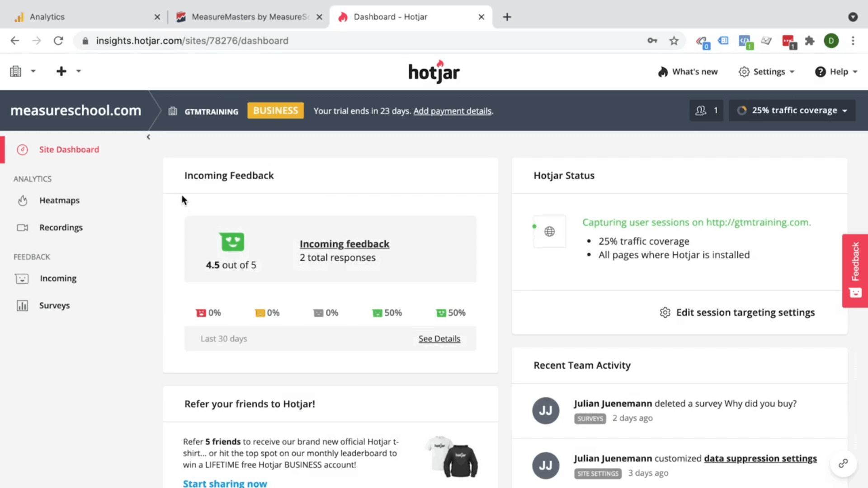Open the Feedback side panel tab
Screen dimensions: 868x488
click(x=854, y=270)
